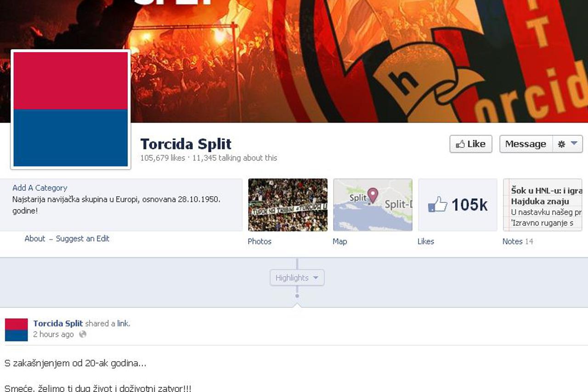Click the thumbs-up icon in Like button
Image resolution: width=588 pixels, height=392 pixels.
(460, 144)
